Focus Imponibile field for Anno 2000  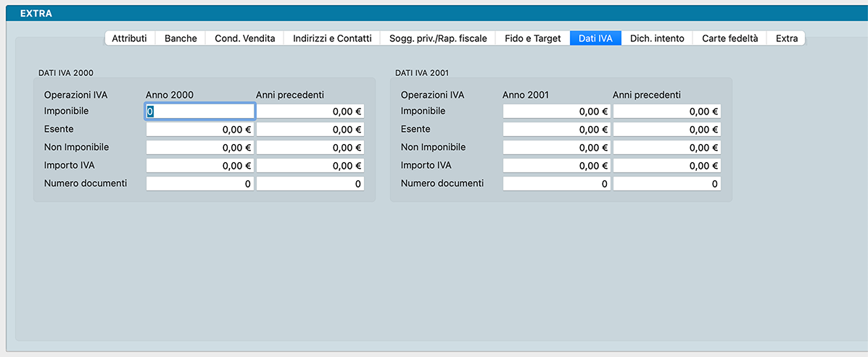pos(200,112)
